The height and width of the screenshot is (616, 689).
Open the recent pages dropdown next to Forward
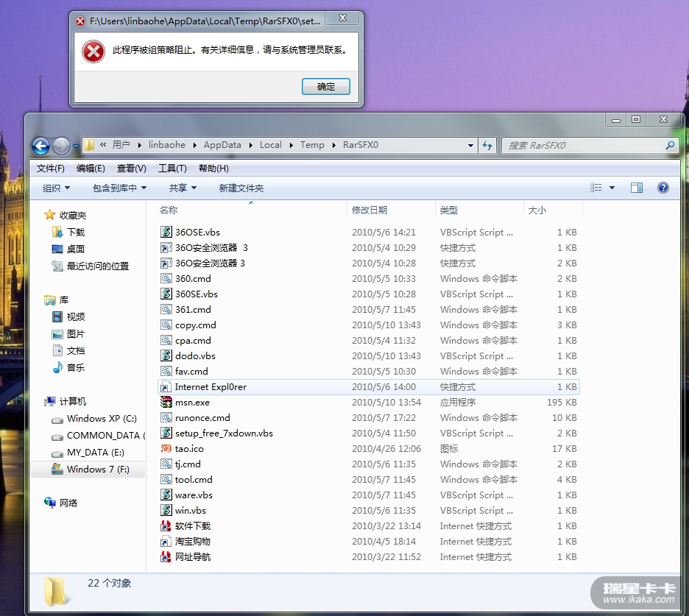click(76, 146)
